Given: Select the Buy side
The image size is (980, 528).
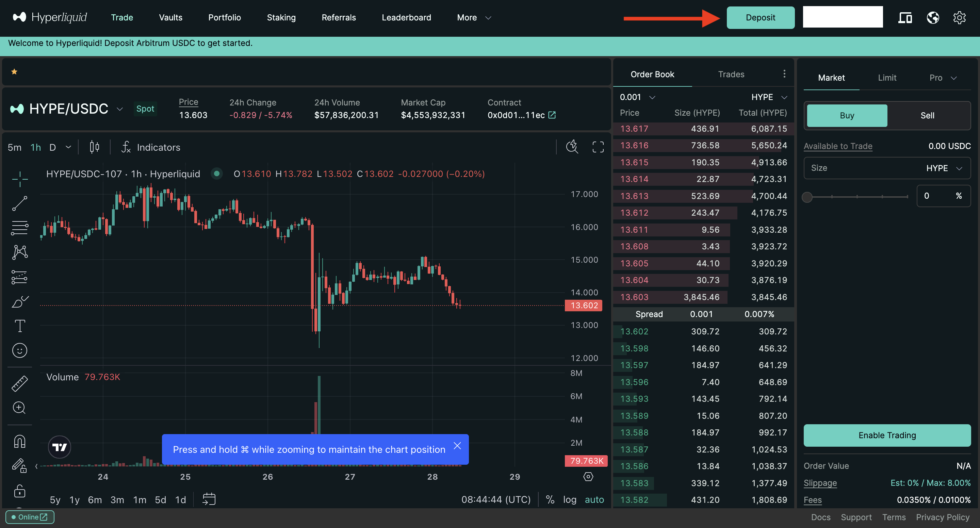Looking at the screenshot, I should pyautogui.click(x=847, y=115).
